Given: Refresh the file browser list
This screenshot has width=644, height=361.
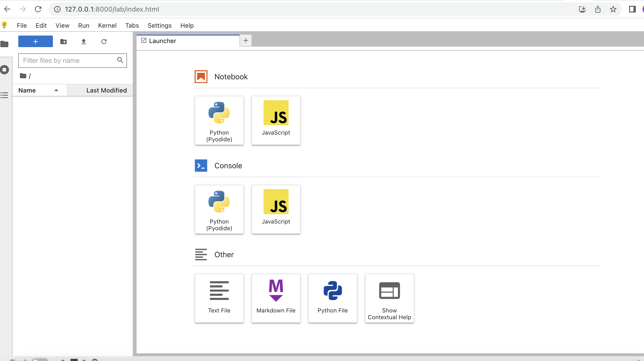Looking at the screenshot, I should (104, 42).
